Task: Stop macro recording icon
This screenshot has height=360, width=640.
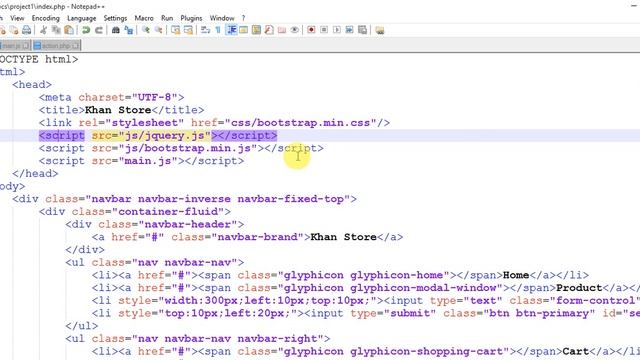Action: point(324,30)
